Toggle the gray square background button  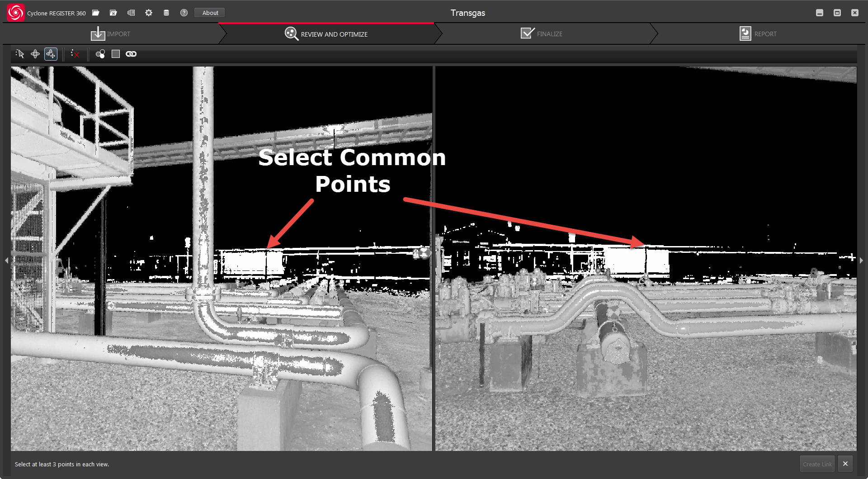click(x=116, y=54)
